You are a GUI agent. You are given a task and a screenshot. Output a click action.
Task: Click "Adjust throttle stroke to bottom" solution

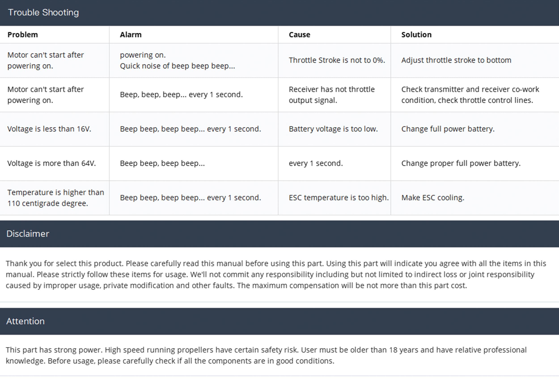click(x=456, y=60)
